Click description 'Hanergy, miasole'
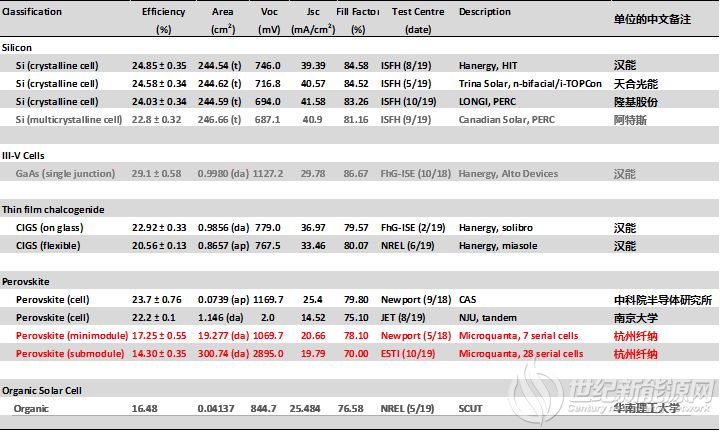The image size is (720, 432). (x=498, y=246)
